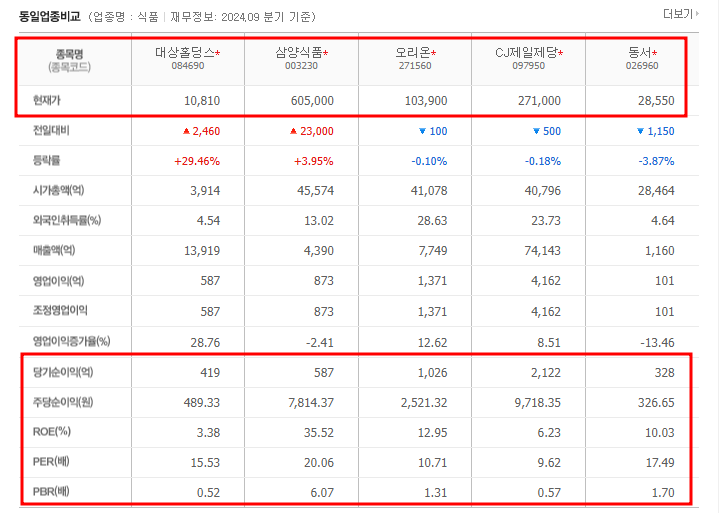Image resolution: width=719 pixels, height=513 pixels.
Task: Click the 외국인취득률(%) row label
Action: point(67,220)
